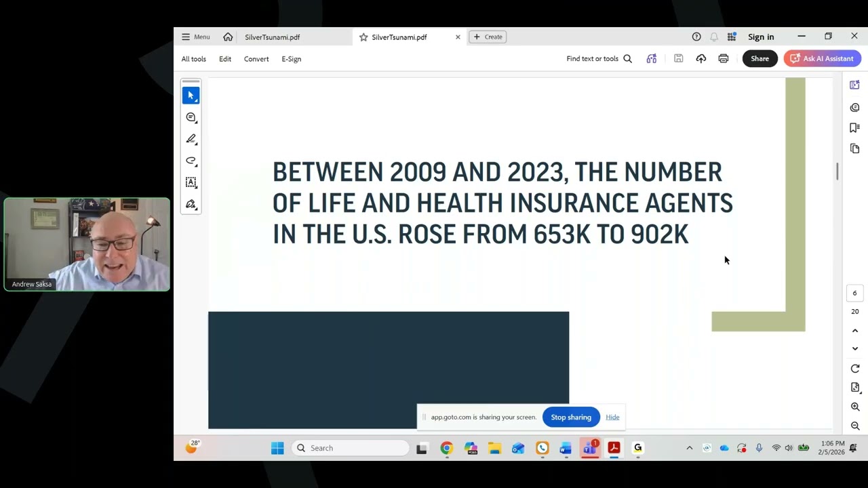Open Adobe Acrobat from the taskbar
Viewport: 868px width, 488px height.
tap(614, 448)
